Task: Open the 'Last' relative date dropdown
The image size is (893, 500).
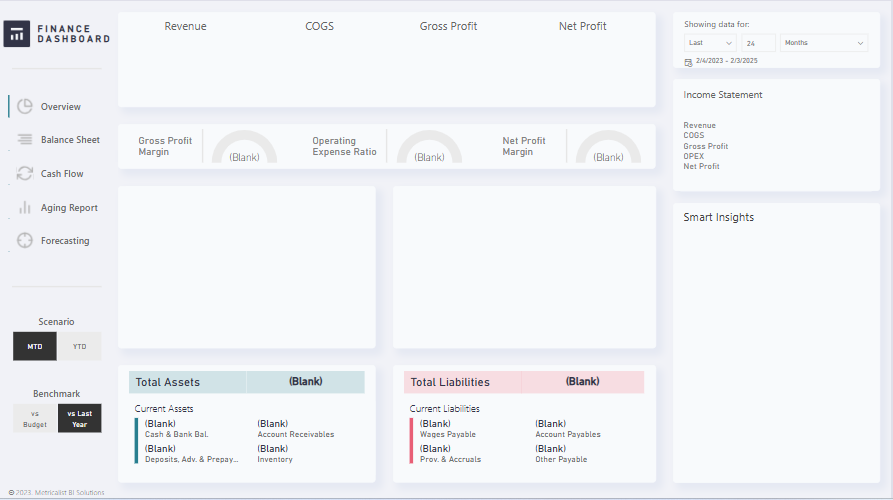Action: coord(710,43)
